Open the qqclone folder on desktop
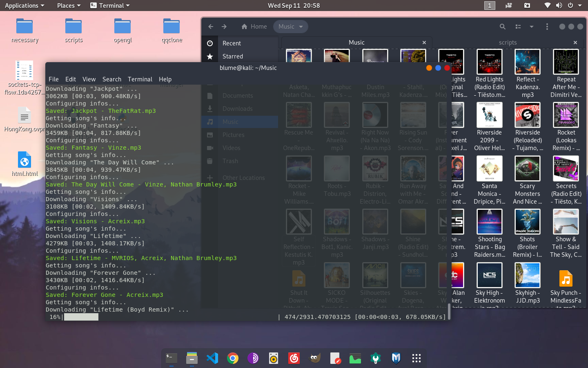Image resolution: width=588 pixels, height=368 pixels. pyautogui.click(x=171, y=31)
